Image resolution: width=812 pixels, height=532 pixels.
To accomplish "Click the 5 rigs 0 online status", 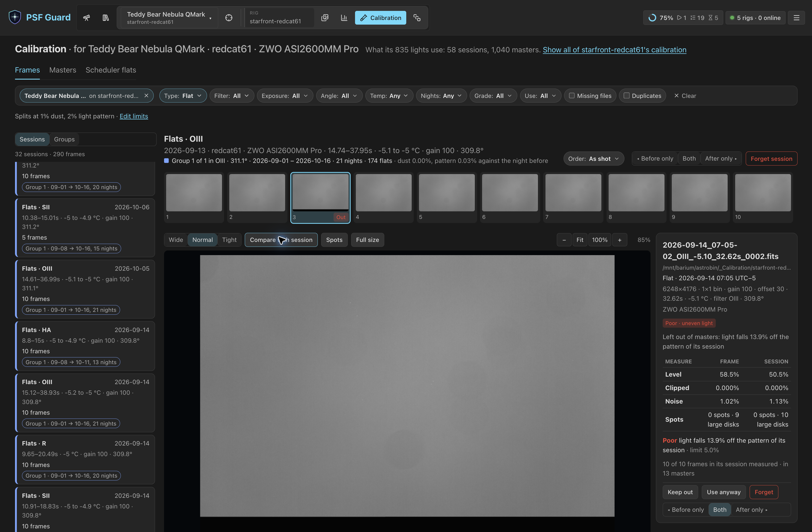I will pos(755,18).
